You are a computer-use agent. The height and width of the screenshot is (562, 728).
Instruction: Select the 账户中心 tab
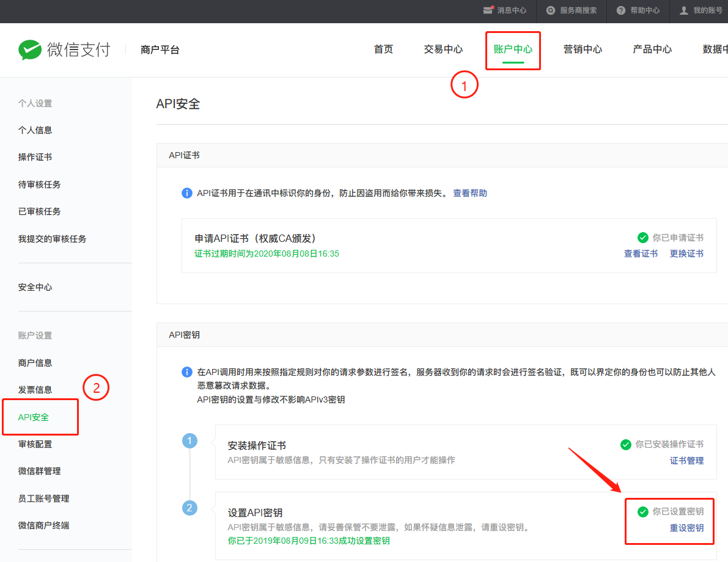pyautogui.click(x=513, y=49)
